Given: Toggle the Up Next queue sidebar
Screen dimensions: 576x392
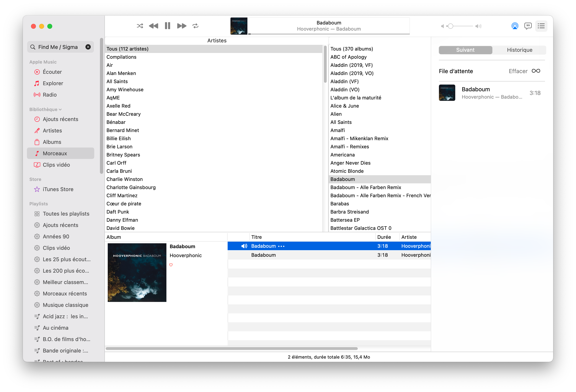Looking at the screenshot, I should point(541,26).
